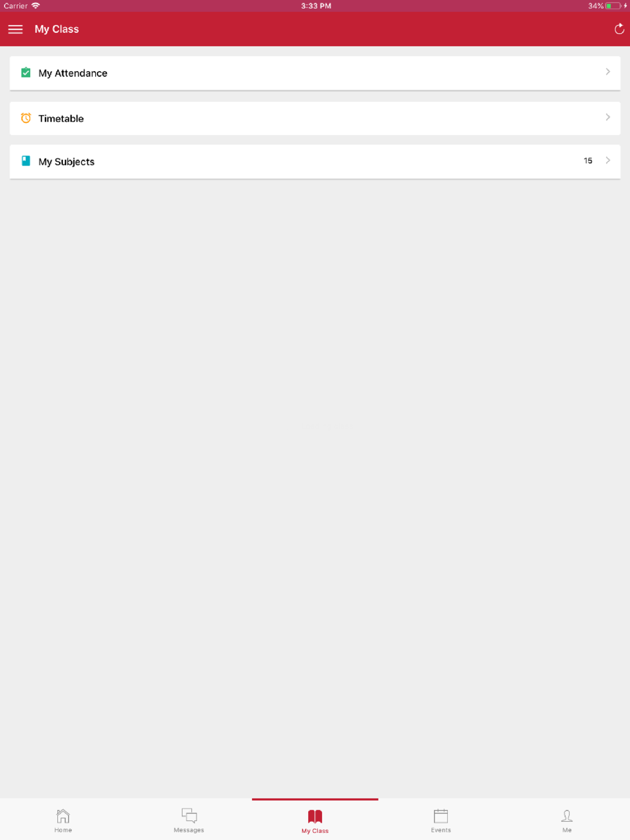Open the My Attendance row

coord(315,73)
